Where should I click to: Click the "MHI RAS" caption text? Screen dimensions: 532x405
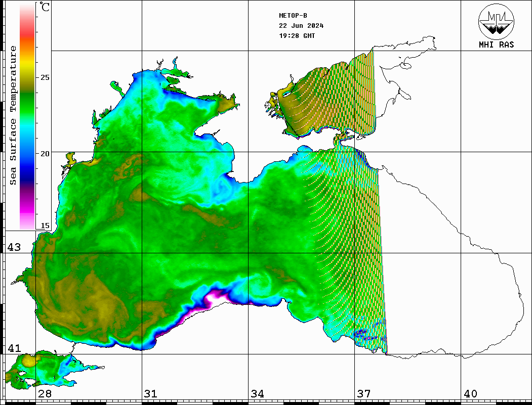497,44
